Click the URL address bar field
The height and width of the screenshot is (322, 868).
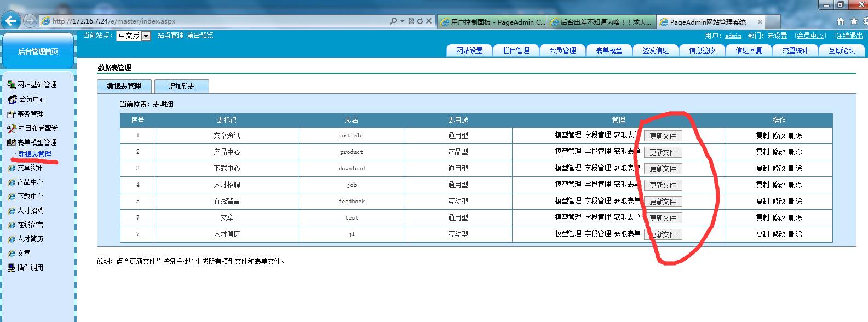tap(219, 21)
